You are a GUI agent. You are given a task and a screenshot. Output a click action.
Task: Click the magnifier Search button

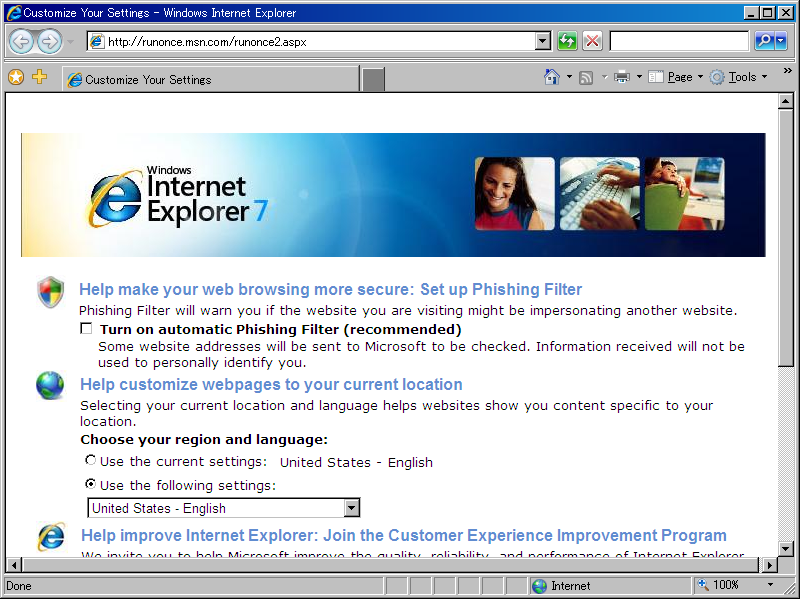[x=764, y=41]
